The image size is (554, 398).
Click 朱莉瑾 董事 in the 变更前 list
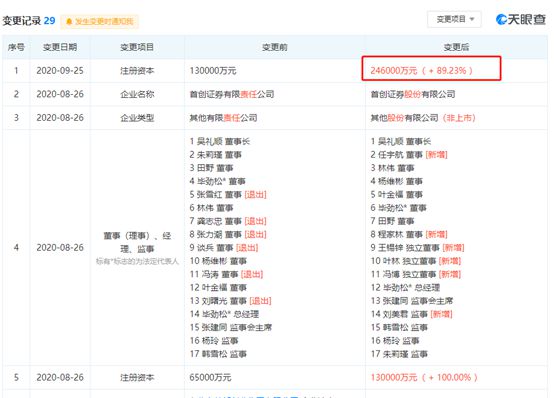216,155
